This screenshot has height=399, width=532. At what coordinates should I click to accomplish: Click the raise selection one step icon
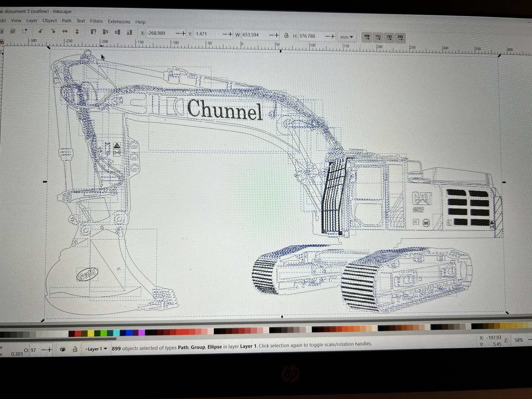[105, 32]
